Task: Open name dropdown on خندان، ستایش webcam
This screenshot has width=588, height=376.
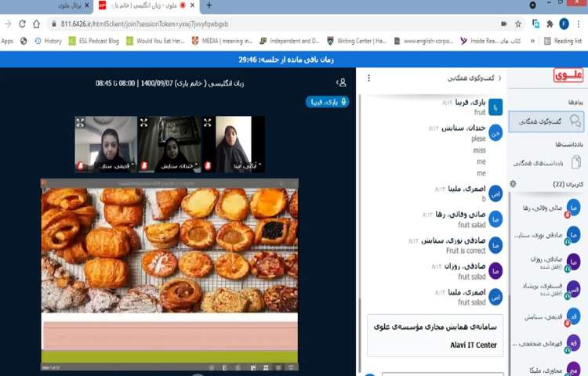Action: click(180, 166)
